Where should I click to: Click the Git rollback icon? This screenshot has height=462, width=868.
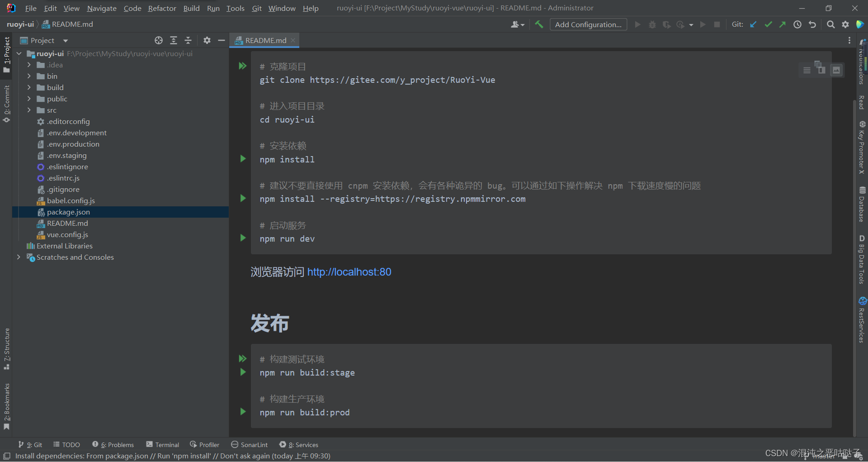(812, 24)
